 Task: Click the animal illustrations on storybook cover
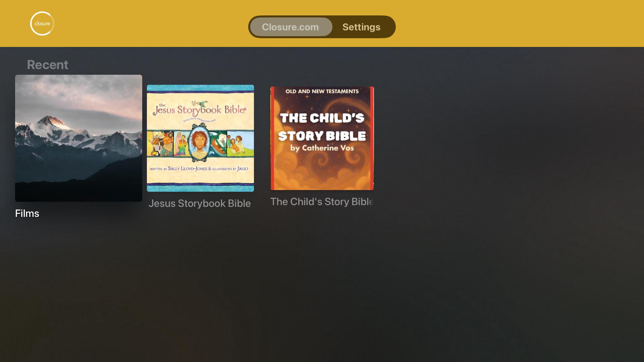[160, 144]
